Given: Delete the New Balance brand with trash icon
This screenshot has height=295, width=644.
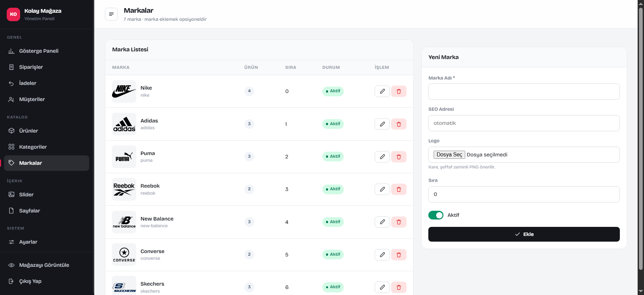Looking at the screenshot, I should (399, 222).
